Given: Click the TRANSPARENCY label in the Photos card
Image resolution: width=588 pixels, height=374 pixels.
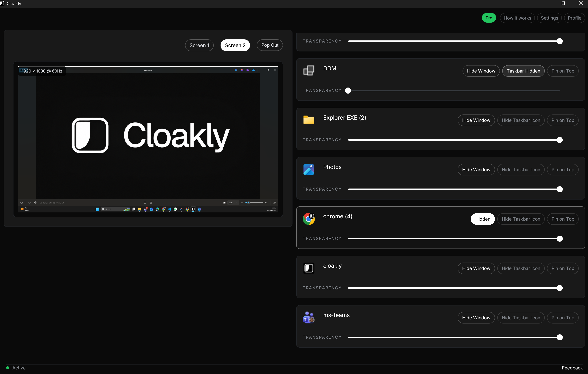Looking at the screenshot, I should 322,189.
